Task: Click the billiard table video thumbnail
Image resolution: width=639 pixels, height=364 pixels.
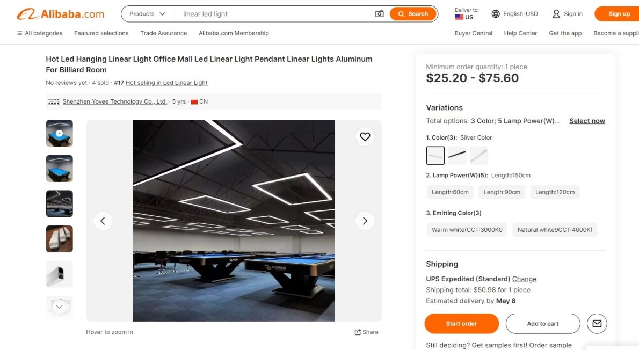Action: pyautogui.click(x=59, y=133)
